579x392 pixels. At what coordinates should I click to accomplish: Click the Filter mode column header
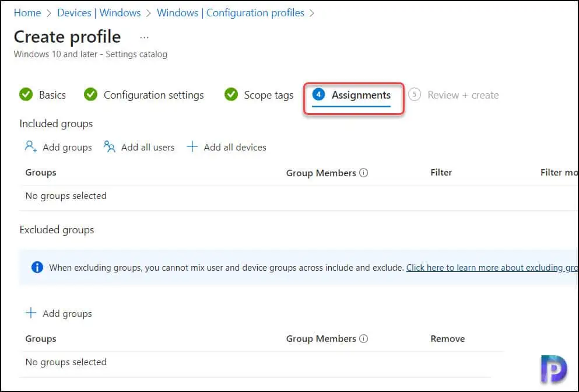tap(559, 173)
